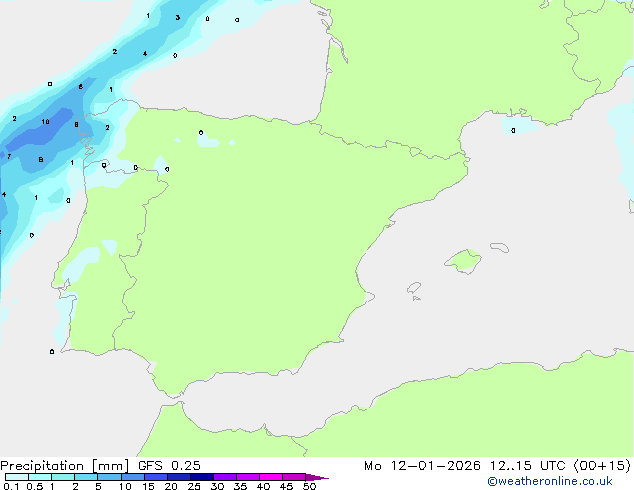Click the 45–50 mm legend swatch
The width and height of the screenshot is (634, 490).
(294, 477)
